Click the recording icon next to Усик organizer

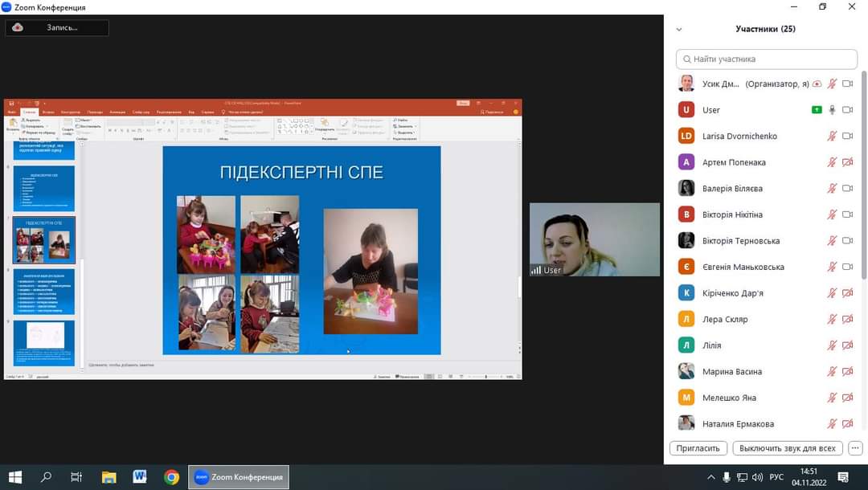[x=817, y=84]
